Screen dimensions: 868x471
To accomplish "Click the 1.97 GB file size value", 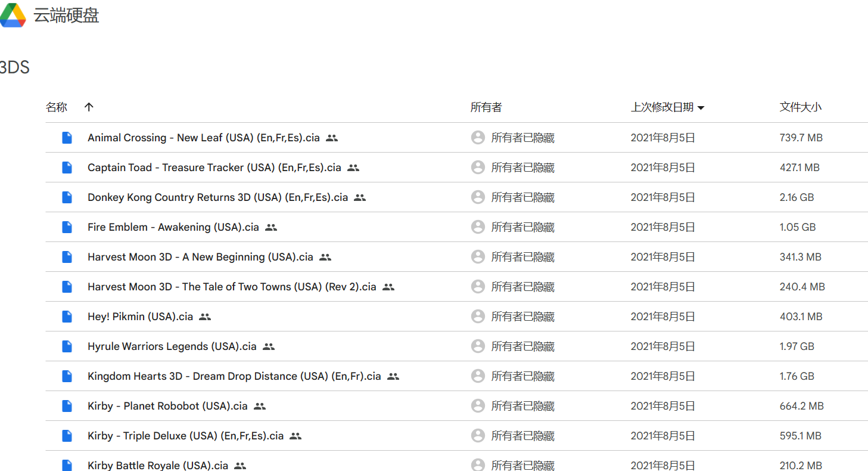I will point(797,346).
